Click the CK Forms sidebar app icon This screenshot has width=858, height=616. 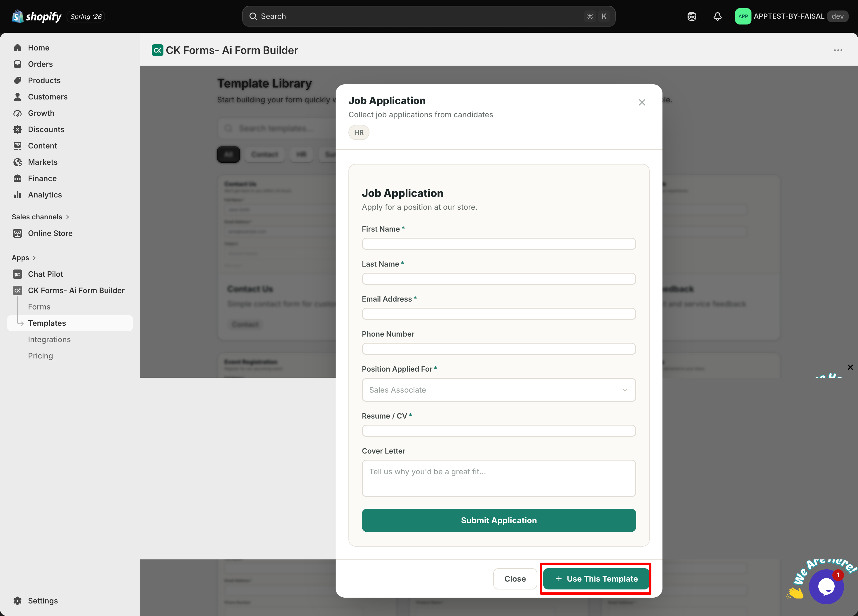coord(18,290)
